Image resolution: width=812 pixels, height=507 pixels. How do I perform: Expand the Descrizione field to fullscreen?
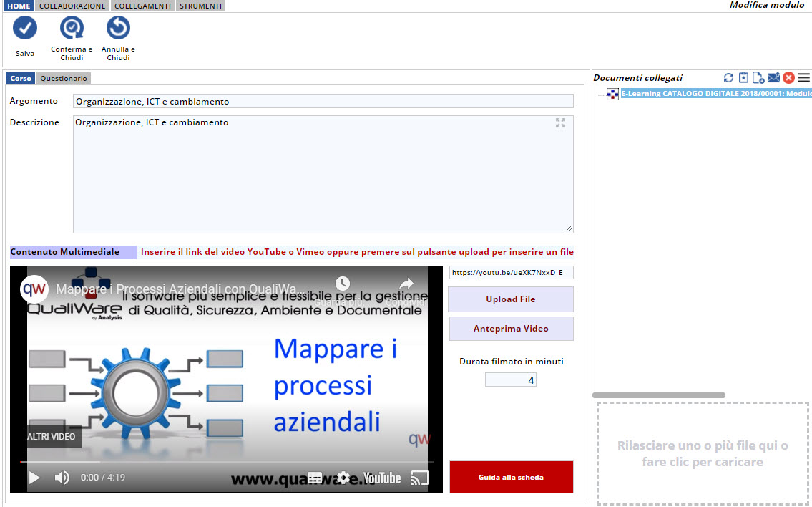coord(560,123)
